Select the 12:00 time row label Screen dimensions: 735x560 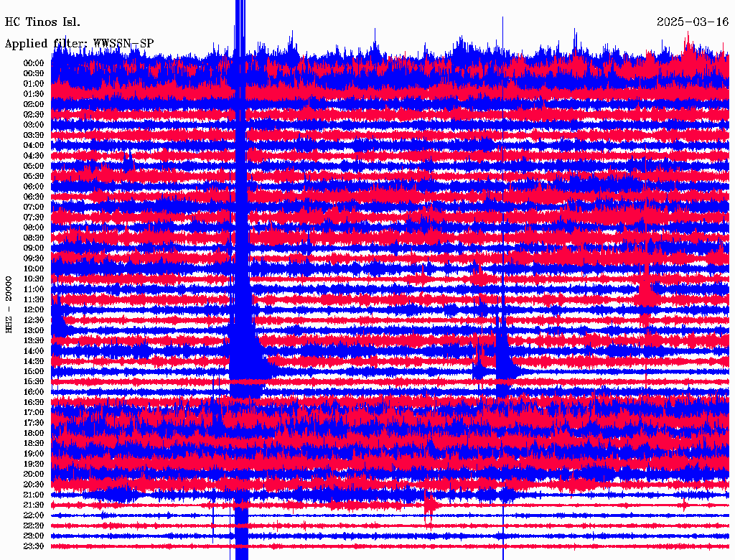pyautogui.click(x=34, y=310)
